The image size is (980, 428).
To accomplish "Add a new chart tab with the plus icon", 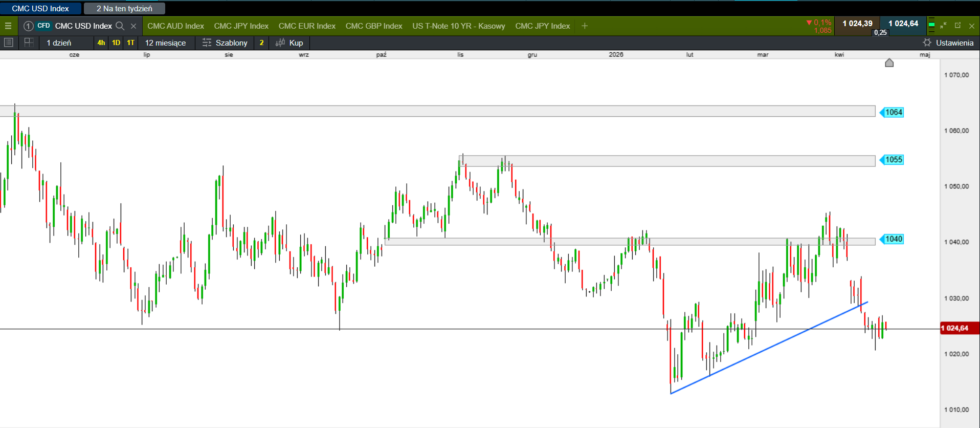I will coord(585,26).
